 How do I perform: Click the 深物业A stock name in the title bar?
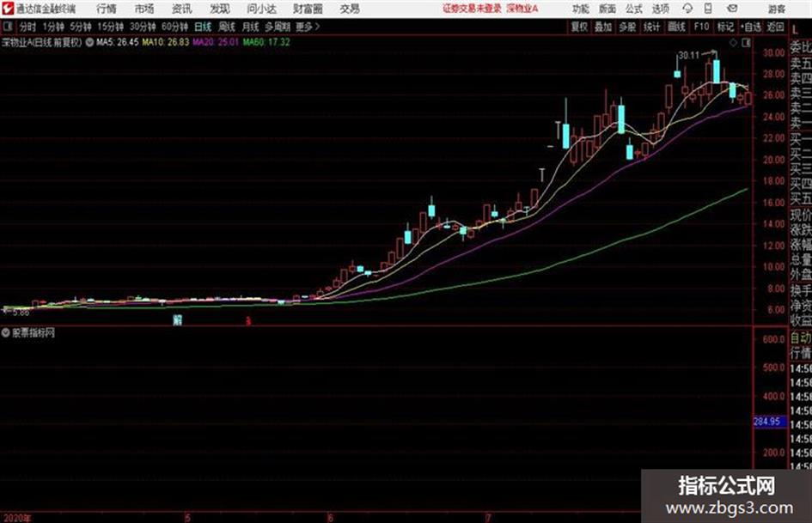[x=522, y=9]
